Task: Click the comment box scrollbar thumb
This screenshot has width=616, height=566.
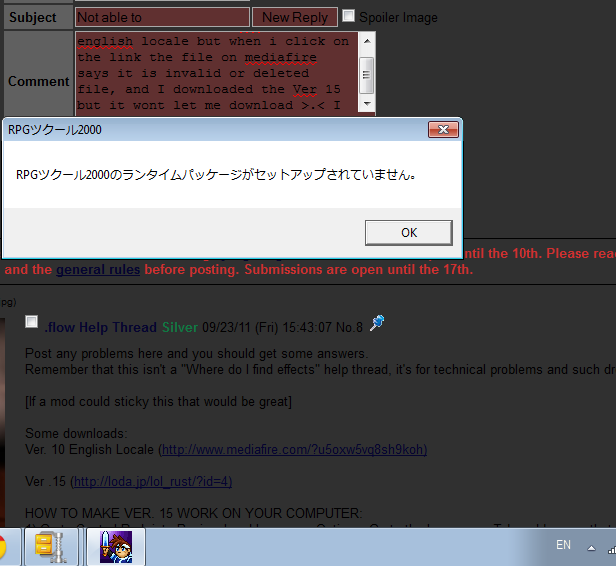Action: [367, 75]
